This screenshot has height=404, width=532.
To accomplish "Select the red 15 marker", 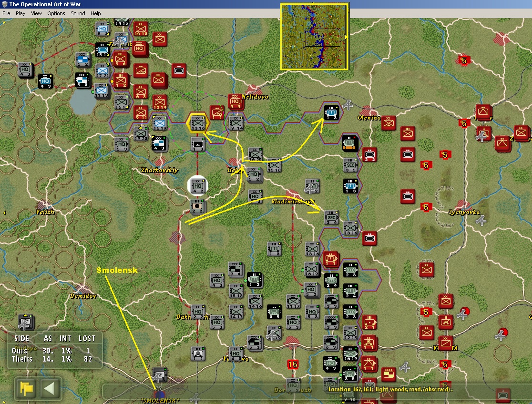I will click(293, 364).
